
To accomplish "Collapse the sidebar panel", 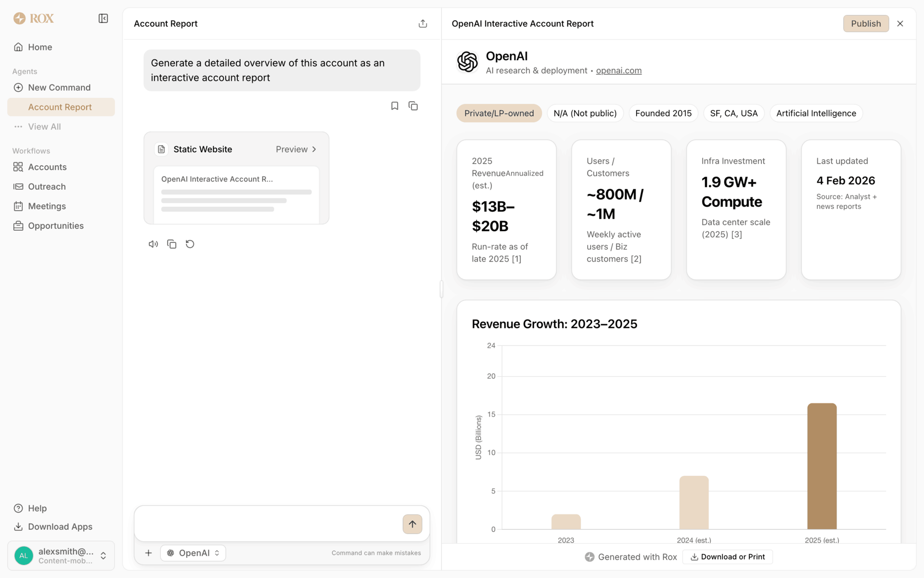I will pyautogui.click(x=103, y=18).
